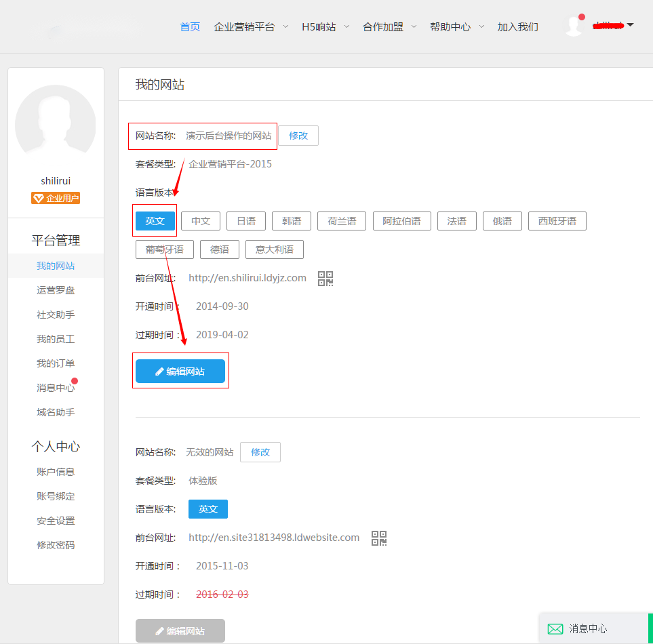Open 加入我们 in top navigation

pyautogui.click(x=517, y=27)
